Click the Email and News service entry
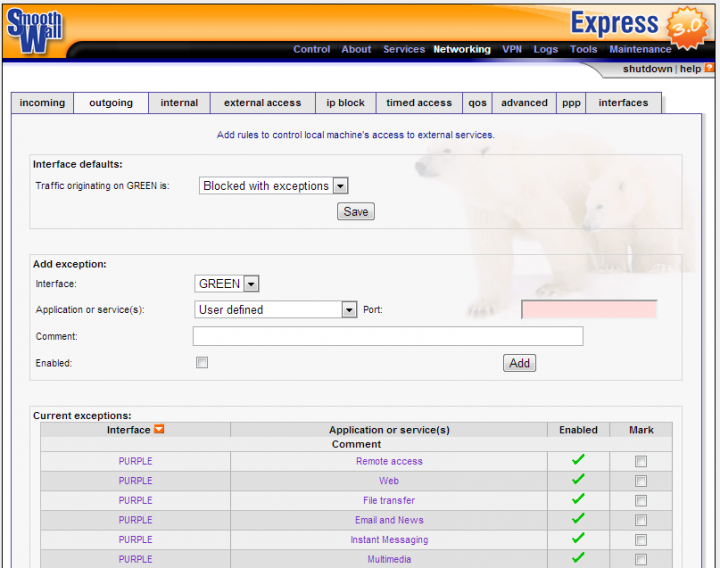 pos(389,520)
